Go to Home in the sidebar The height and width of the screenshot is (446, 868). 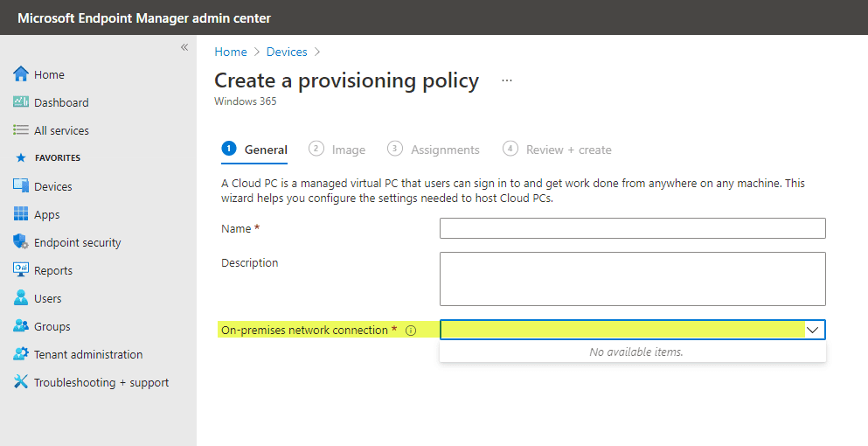[x=49, y=75]
